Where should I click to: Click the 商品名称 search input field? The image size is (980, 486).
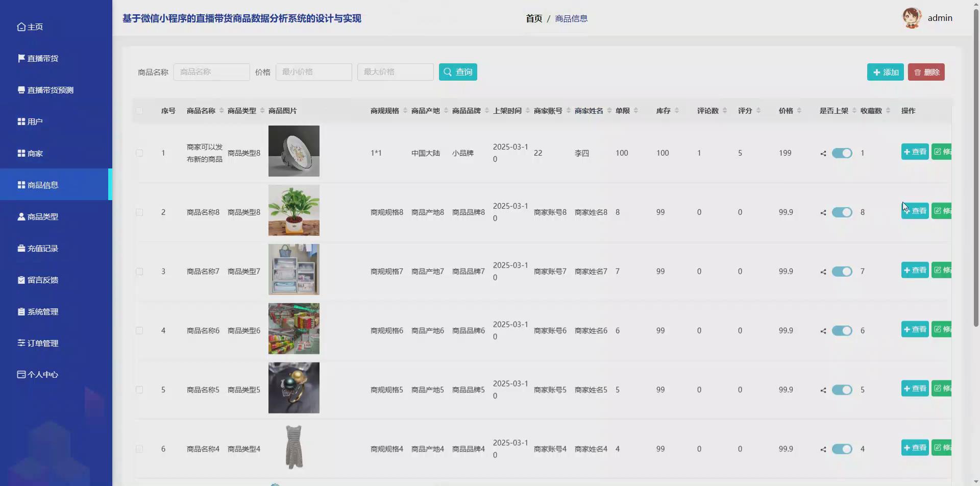211,71
